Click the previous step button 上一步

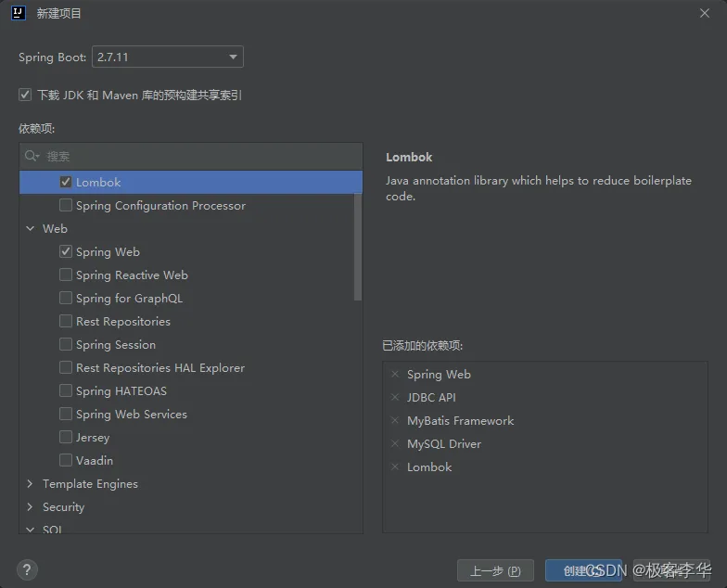tap(495, 570)
